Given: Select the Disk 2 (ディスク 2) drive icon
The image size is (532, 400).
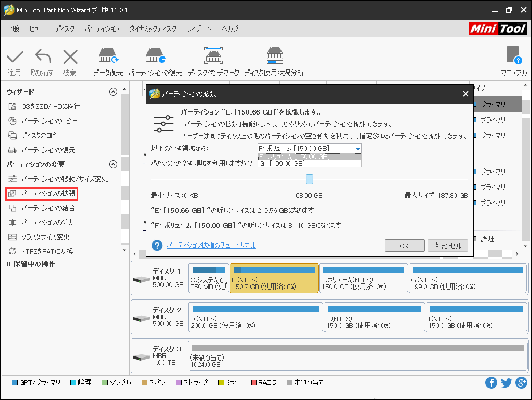Looking at the screenshot, I should [x=141, y=318].
